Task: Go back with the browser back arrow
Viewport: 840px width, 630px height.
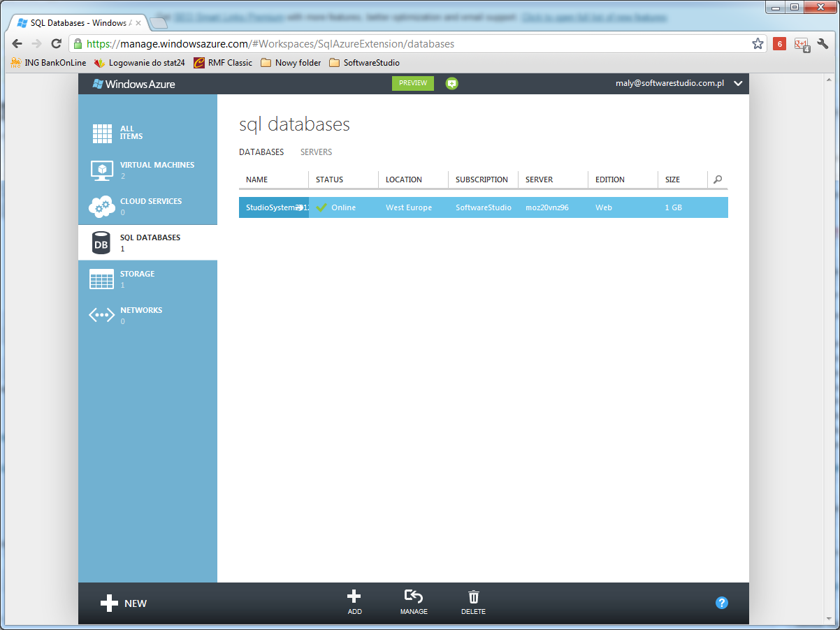Action: (x=17, y=44)
